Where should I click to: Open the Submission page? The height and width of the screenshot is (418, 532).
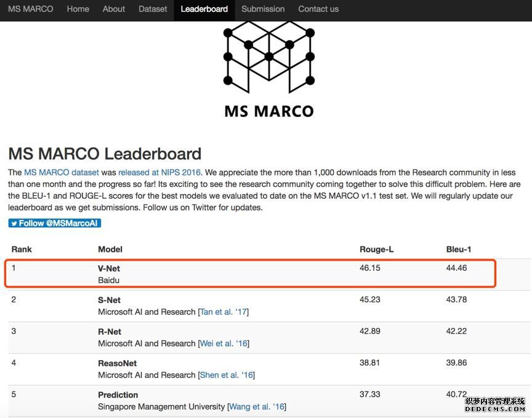pos(263,9)
